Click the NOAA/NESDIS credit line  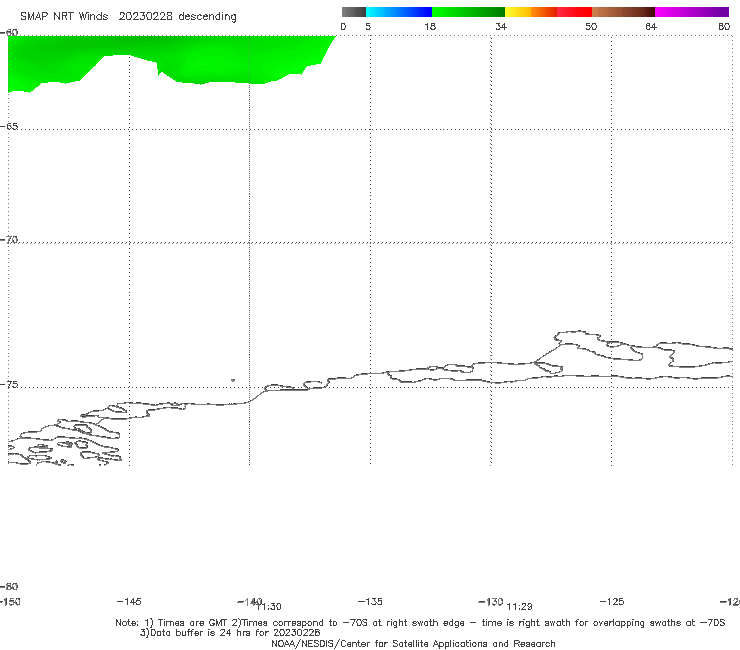tap(413, 643)
